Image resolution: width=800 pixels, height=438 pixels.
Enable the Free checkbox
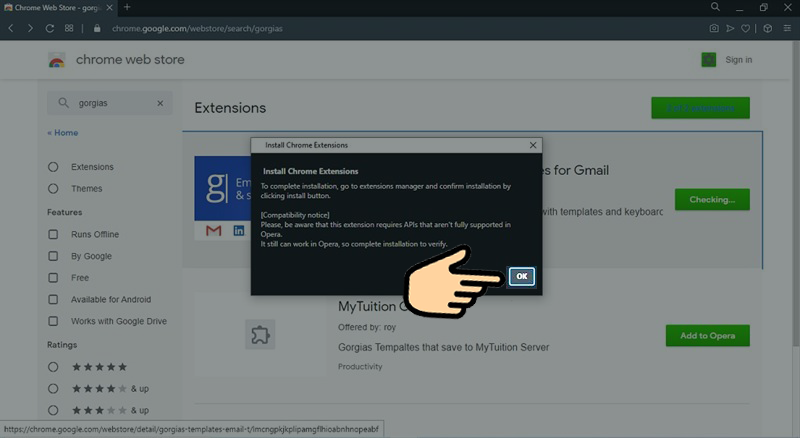(53, 278)
